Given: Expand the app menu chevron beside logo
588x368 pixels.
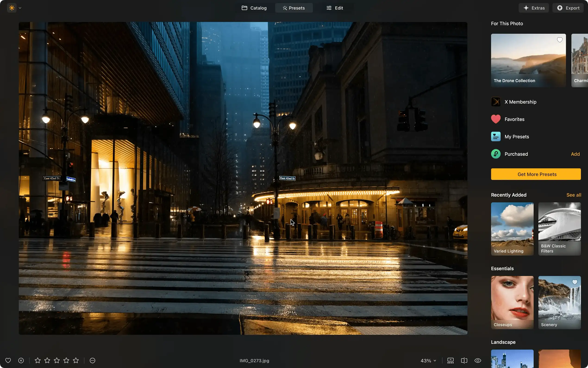Looking at the screenshot, I should point(20,8).
